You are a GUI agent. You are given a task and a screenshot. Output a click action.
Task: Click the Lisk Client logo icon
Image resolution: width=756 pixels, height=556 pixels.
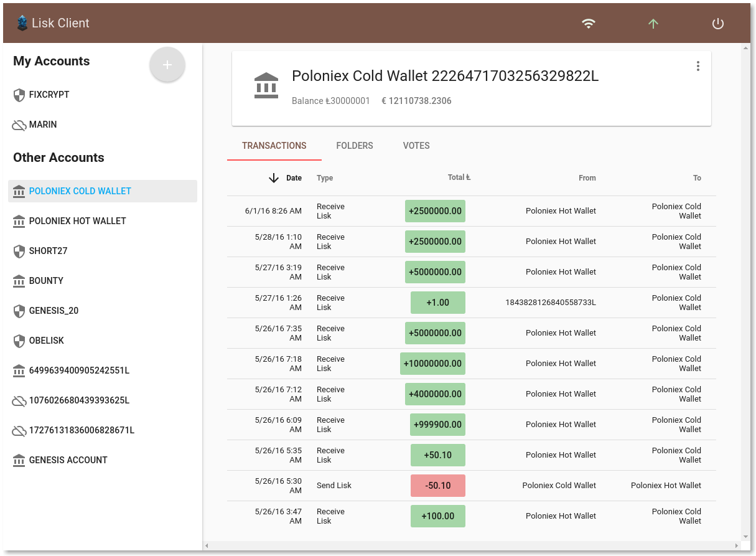[22, 23]
